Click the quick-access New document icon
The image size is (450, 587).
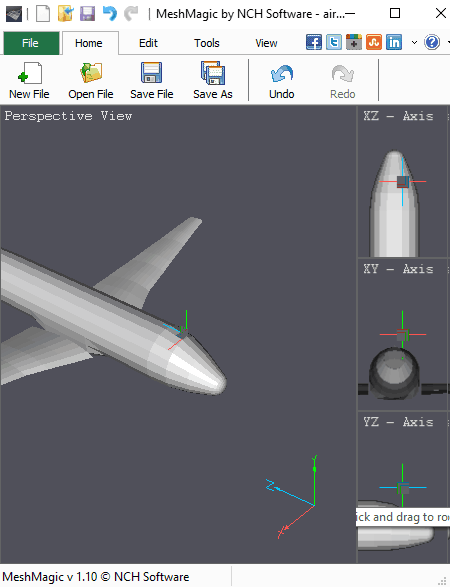click(x=43, y=14)
